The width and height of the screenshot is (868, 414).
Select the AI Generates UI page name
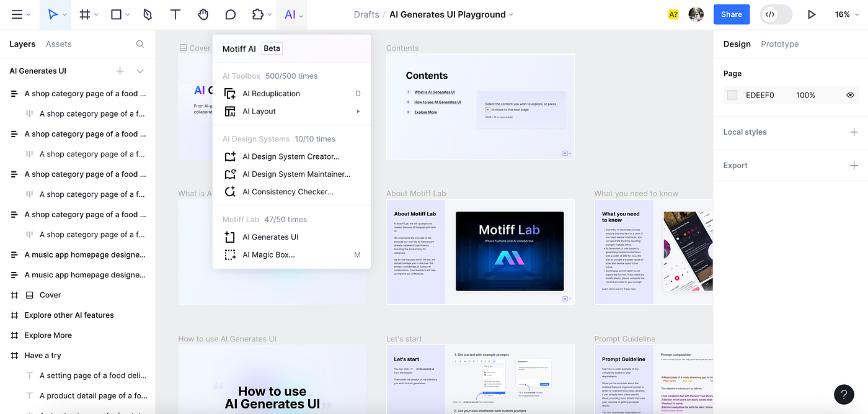[38, 71]
